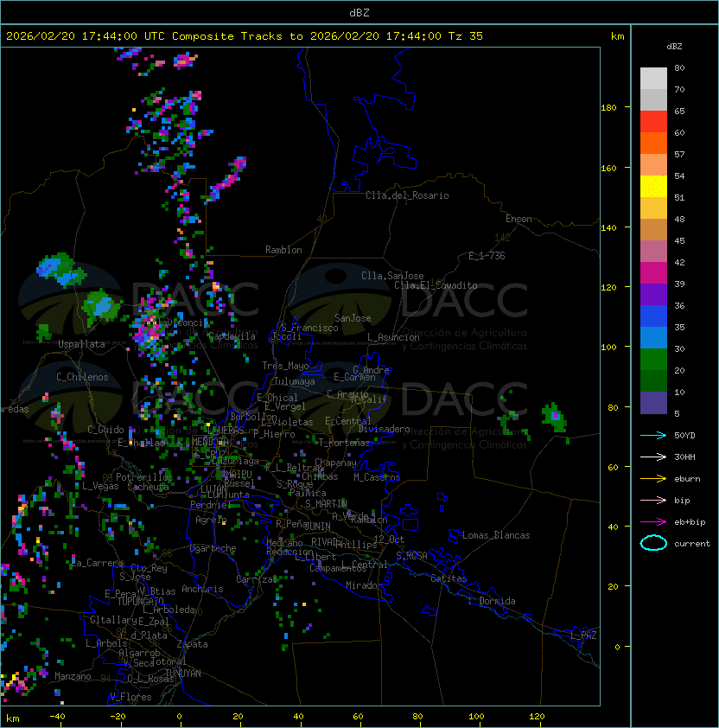
Task: Click the cyan ellipse 'current' symbol
Action: click(x=653, y=543)
